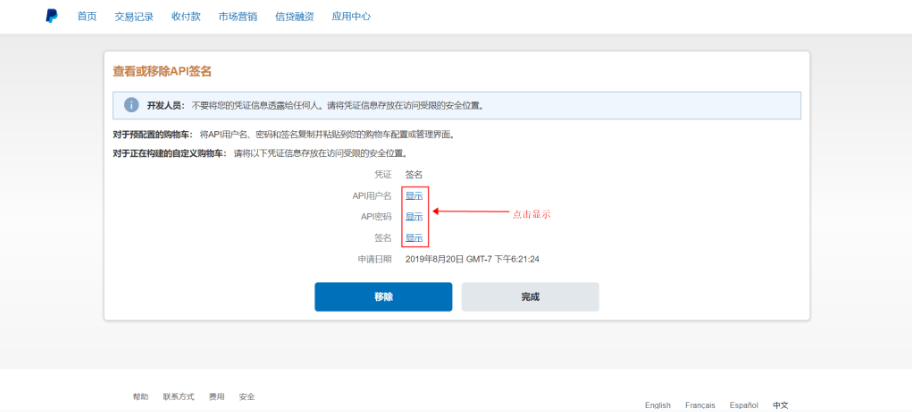Screen dimensions: 912x412
Task: Click the info icon in developer notice
Action: coord(132,105)
